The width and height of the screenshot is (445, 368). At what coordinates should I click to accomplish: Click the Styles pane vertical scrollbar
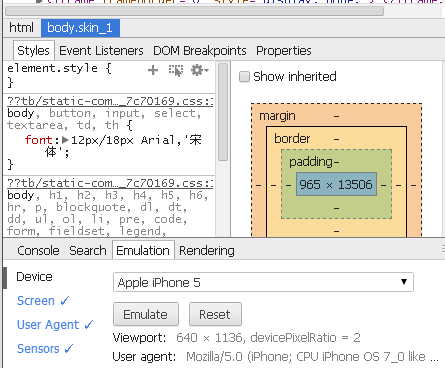[223, 112]
